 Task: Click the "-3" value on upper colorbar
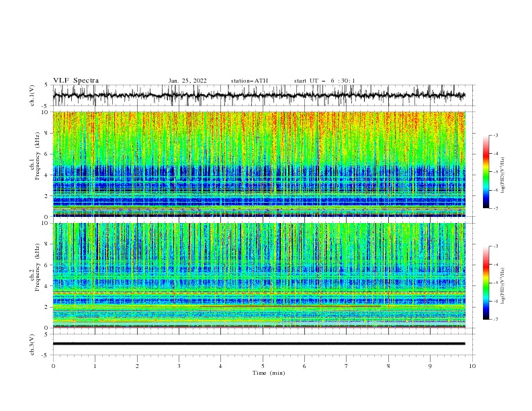point(496,135)
